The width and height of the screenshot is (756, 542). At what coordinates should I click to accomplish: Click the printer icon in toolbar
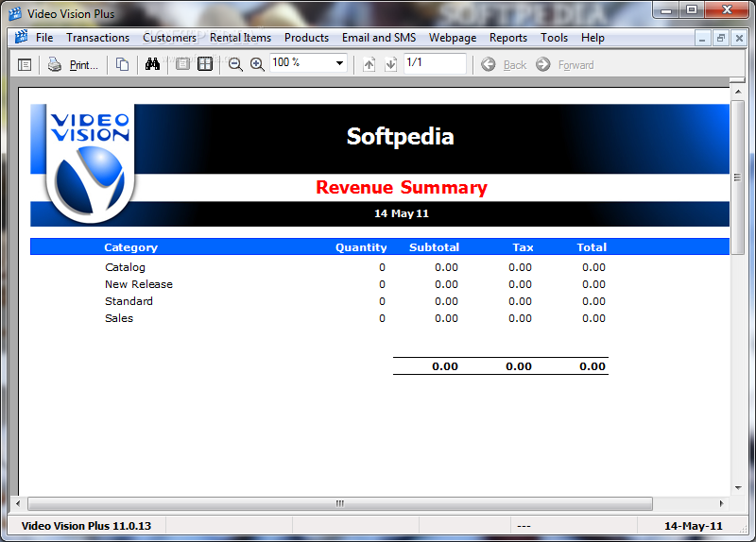(55, 64)
